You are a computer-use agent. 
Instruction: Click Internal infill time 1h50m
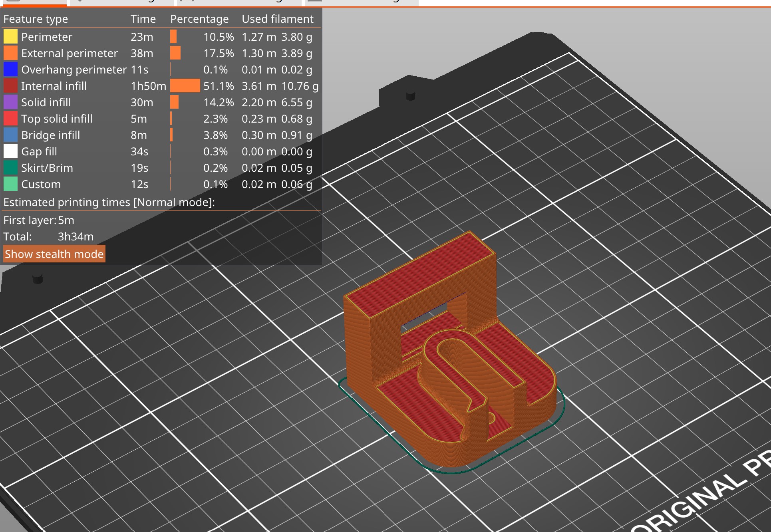coord(148,86)
